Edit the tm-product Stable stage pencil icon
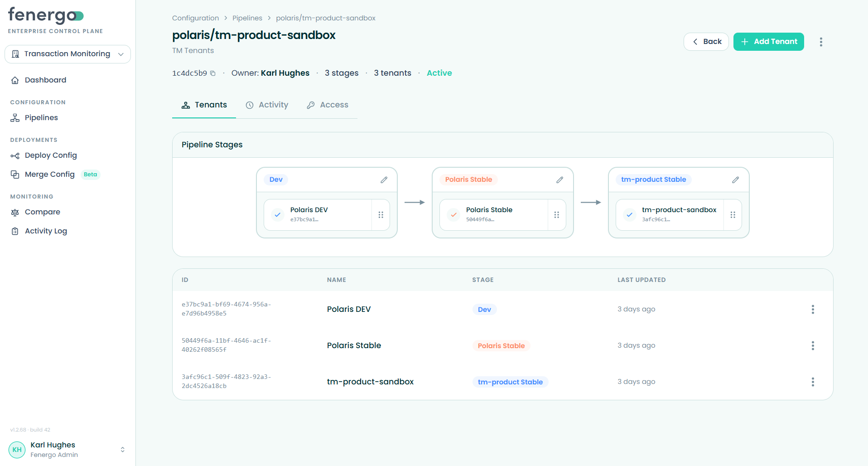This screenshot has height=466, width=868. 735,180
